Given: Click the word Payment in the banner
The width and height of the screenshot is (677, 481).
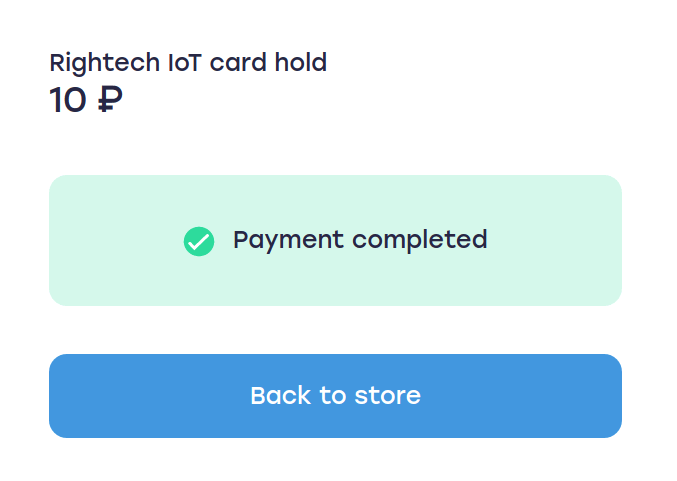Looking at the screenshot, I should tap(288, 240).
